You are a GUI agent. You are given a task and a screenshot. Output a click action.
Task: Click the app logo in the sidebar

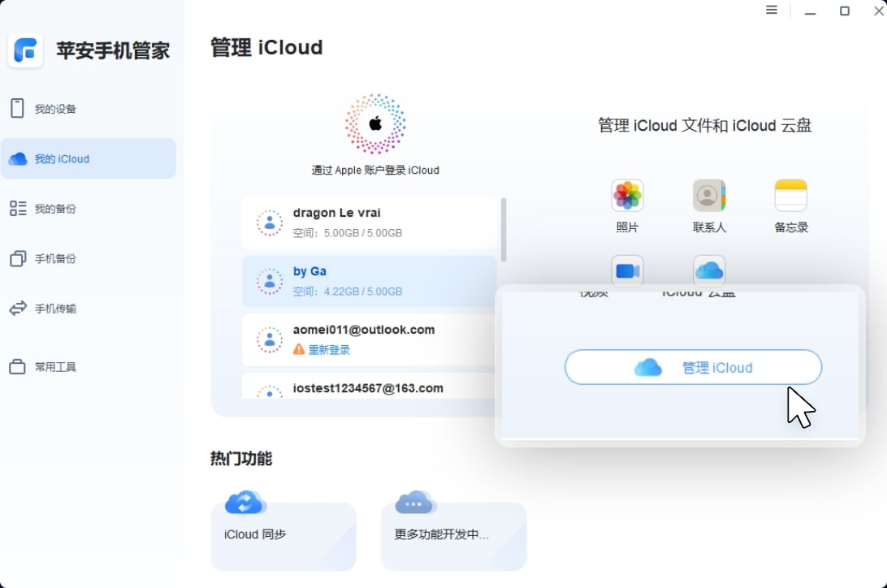click(x=26, y=50)
